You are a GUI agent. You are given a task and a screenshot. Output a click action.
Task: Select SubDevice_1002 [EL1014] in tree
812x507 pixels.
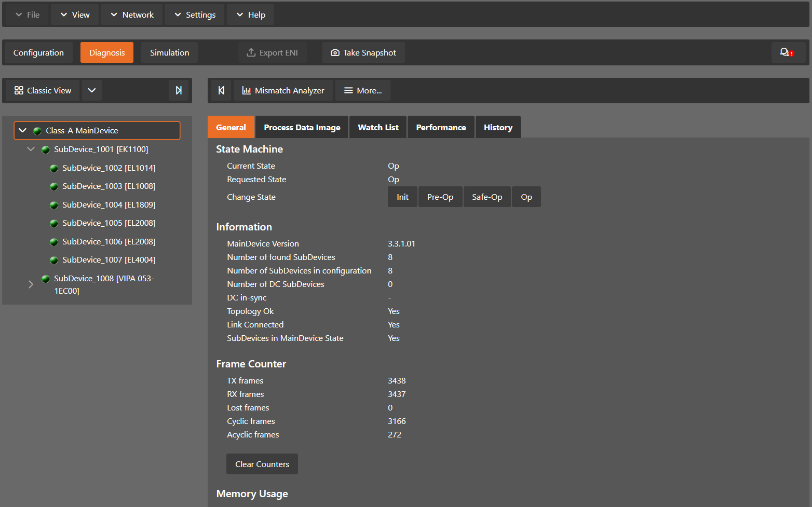[109, 168]
